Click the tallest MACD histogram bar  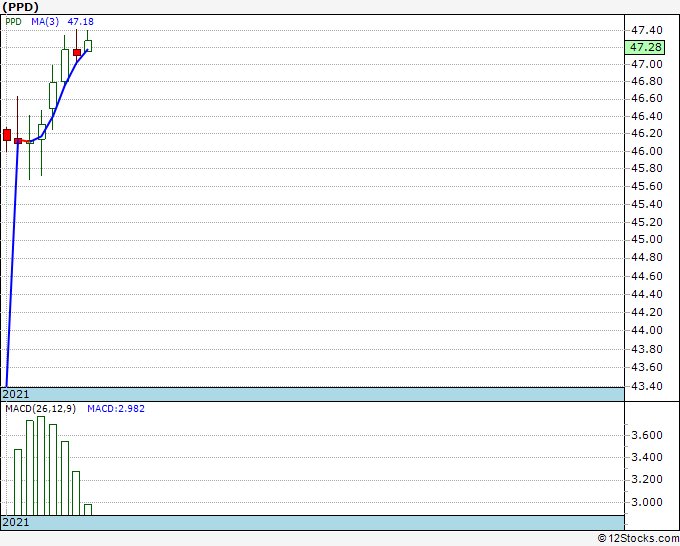(x=41, y=466)
